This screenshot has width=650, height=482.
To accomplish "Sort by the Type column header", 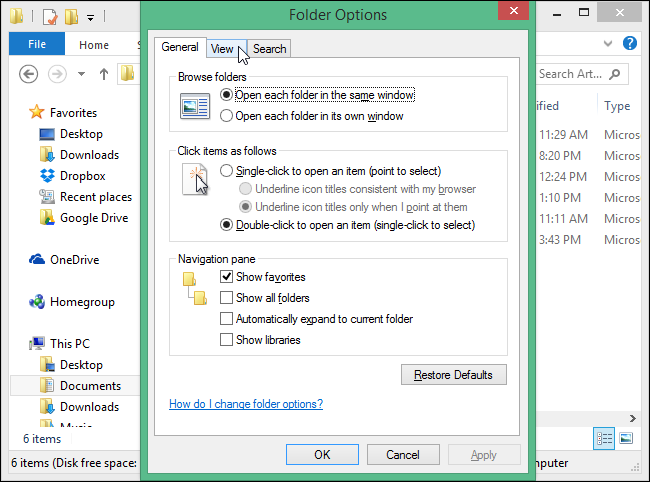I will 617,106.
